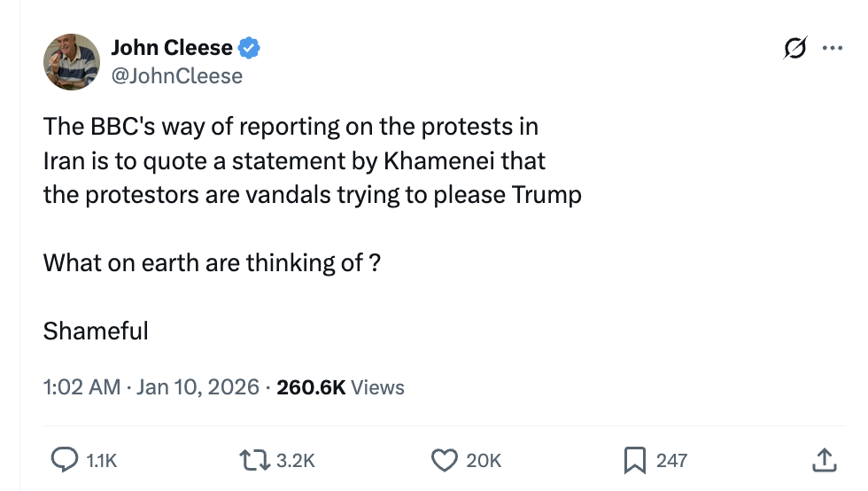Like the tweet with the heart icon

442,459
